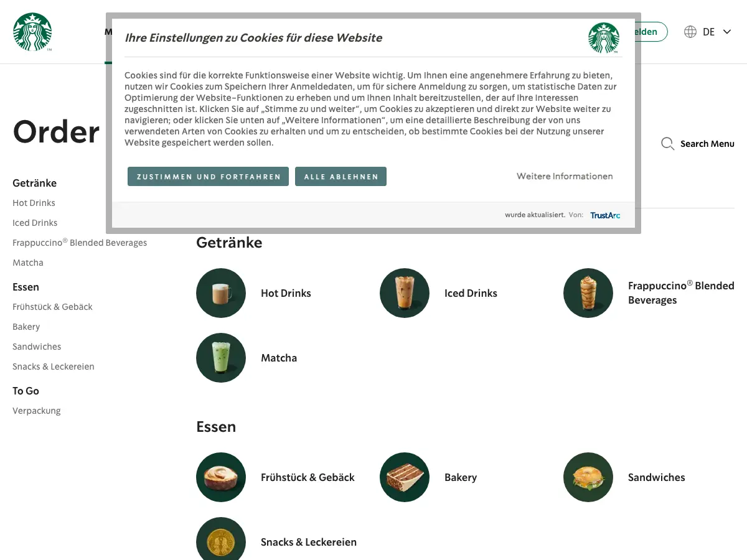This screenshot has width=747, height=560.
Task: Open Matcha category label in grid
Action: click(279, 358)
